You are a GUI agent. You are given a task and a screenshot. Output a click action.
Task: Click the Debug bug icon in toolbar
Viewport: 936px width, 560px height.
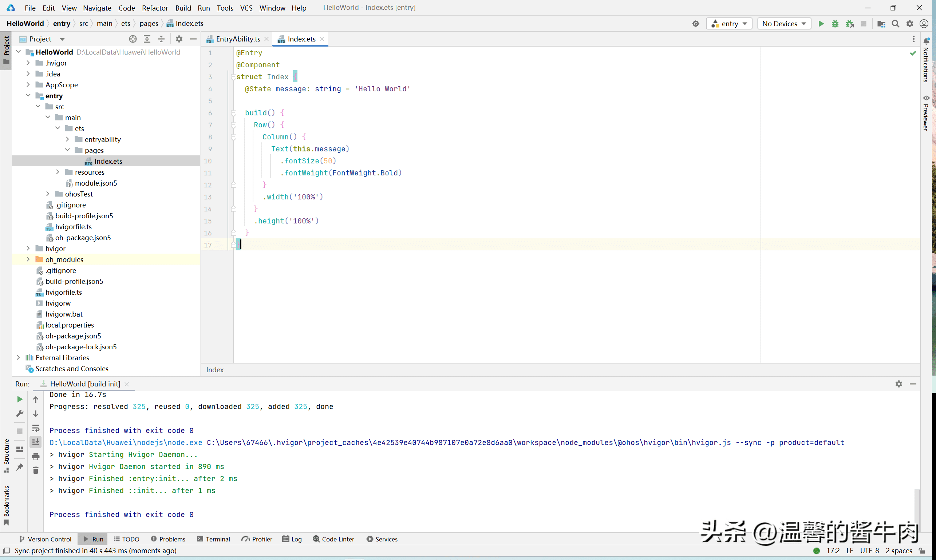coord(835,24)
